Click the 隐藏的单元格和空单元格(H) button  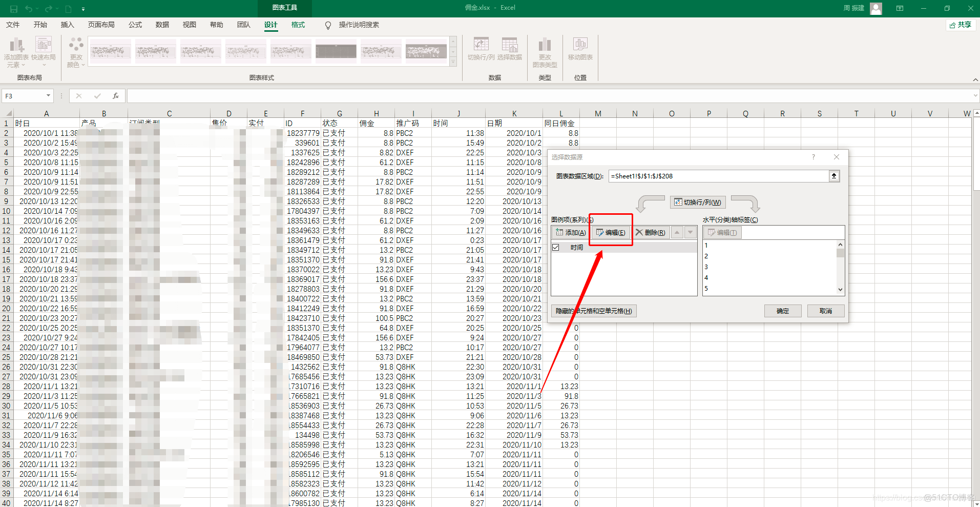tap(594, 311)
